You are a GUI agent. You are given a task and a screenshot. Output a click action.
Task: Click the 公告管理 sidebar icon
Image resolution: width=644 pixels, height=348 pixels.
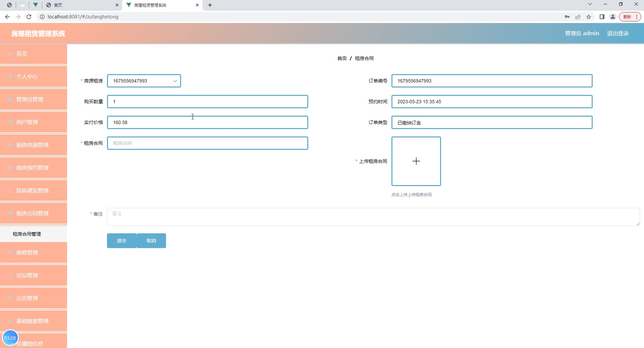click(x=10, y=298)
